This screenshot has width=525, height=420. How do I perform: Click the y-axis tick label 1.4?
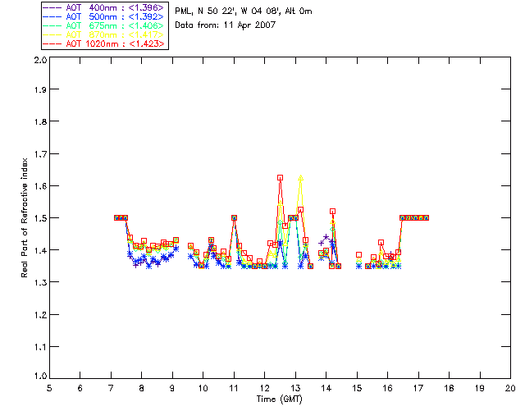40,250
